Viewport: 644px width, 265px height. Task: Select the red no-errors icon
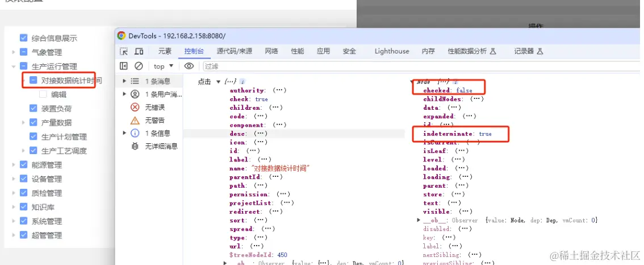pyautogui.click(x=135, y=107)
